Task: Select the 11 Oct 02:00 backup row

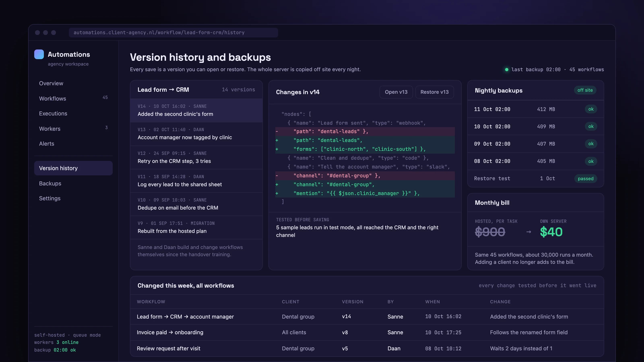Action: coord(536,109)
